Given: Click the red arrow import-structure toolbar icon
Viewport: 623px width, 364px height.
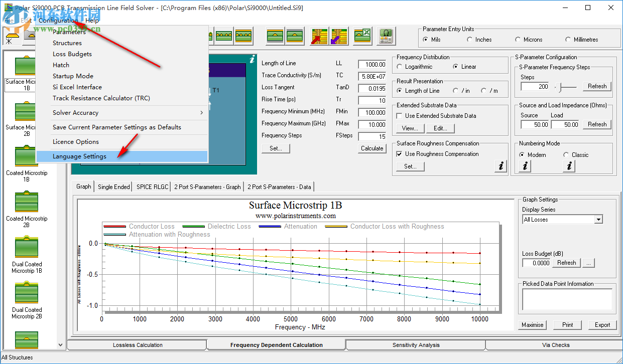Looking at the screenshot, I should (x=319, y=36).
